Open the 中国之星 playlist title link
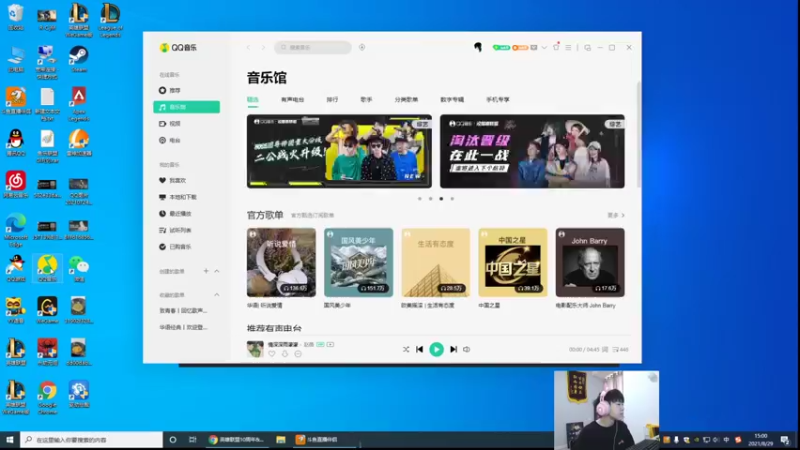The height and width of the screenshot is (450, 800). pos(489,305)
